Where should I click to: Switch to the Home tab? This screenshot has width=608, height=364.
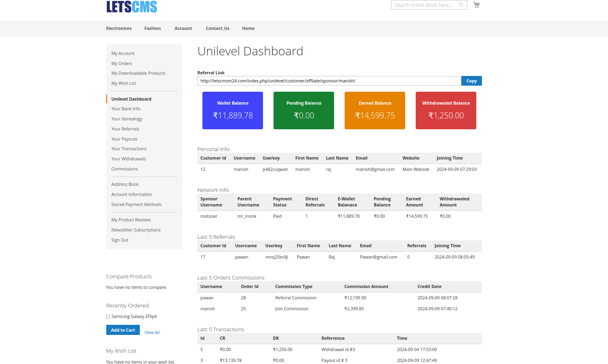[248, 28]
